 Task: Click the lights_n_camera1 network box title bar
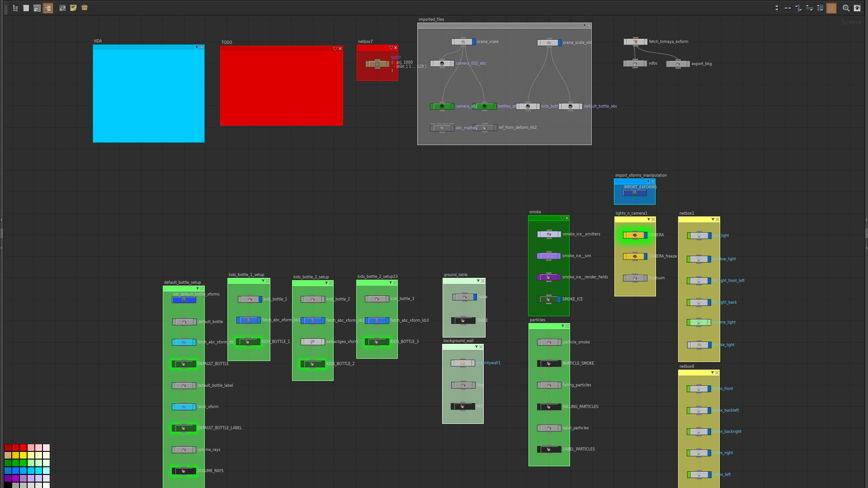pos(630,220)
